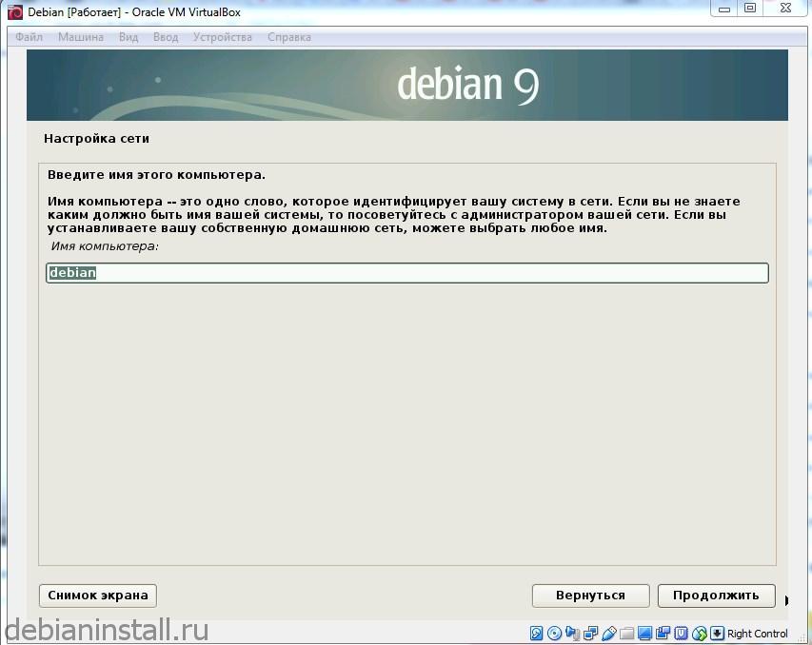Click the Снимок экрана button

[97, 596]
